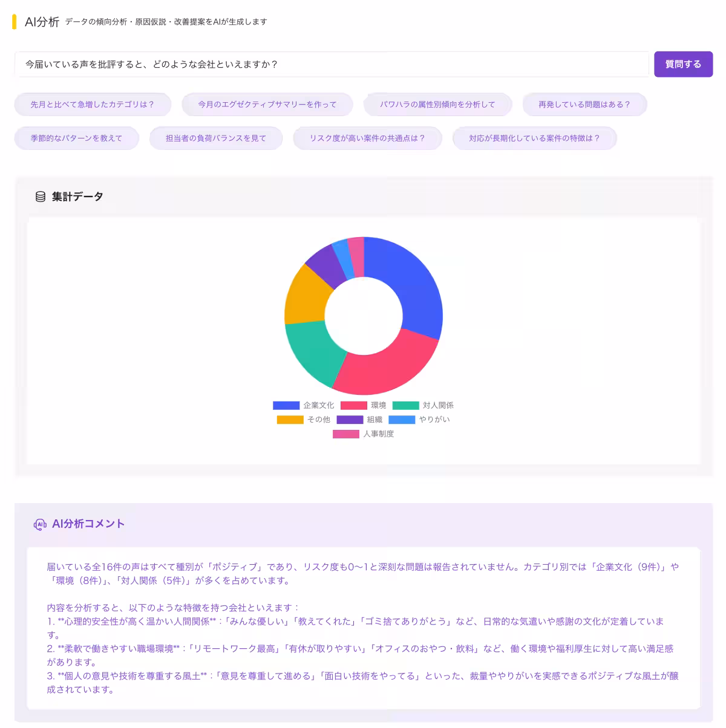
Task: Toggle the 人事制度 legend color swatch
Action: [x=346, y=434]
